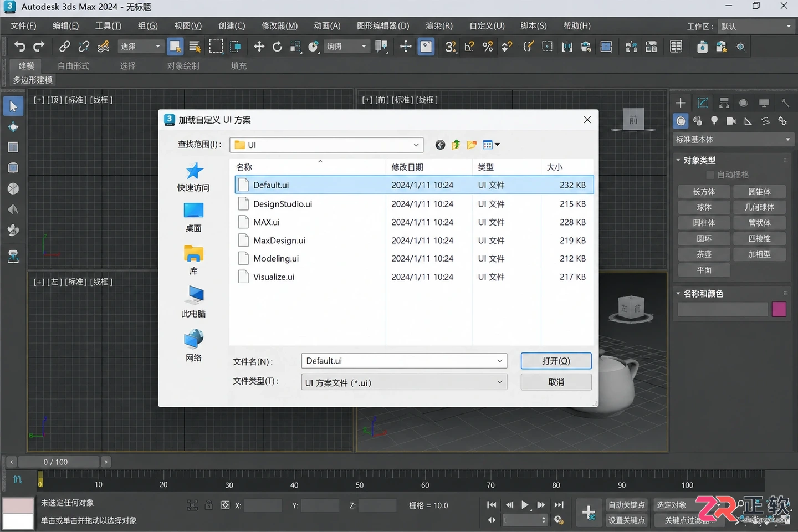Screen dimensions: 798x532
Task: Open the 工作区 默认 dropdown
Action: [756, 27]
